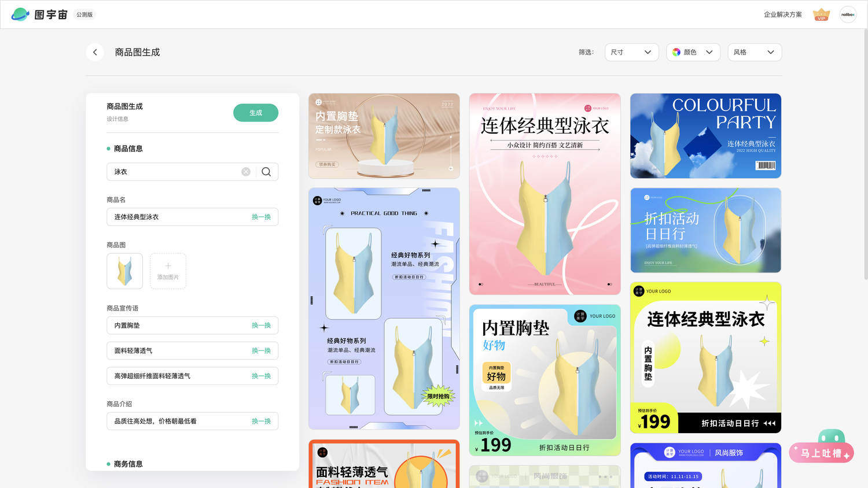Open the nolibox user avatar
Screen dimensions: 868x488
click(848, 14)
